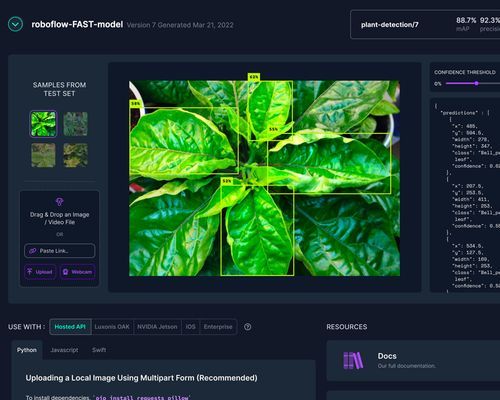The width and height of the screenshot is (500, 400).
Task: Click the pip install requests pillow code
Action: 142,397
